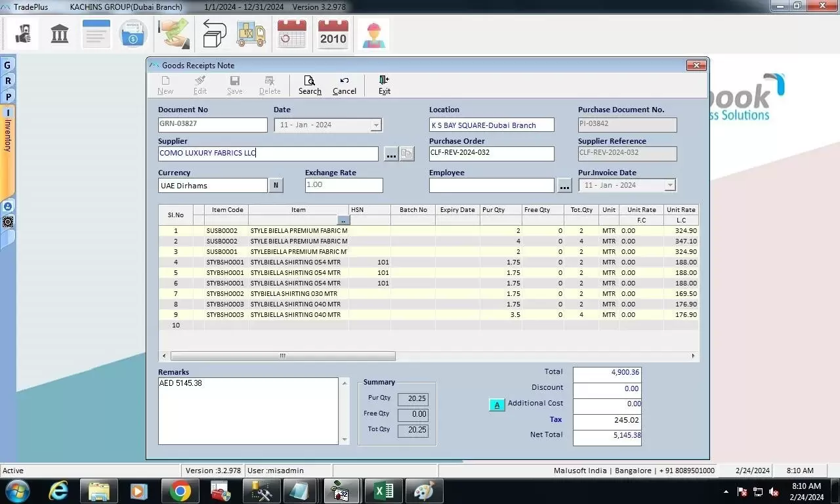Click the Supplier name field
Screen dimensions: 840x504
click(x=268, y=154)
